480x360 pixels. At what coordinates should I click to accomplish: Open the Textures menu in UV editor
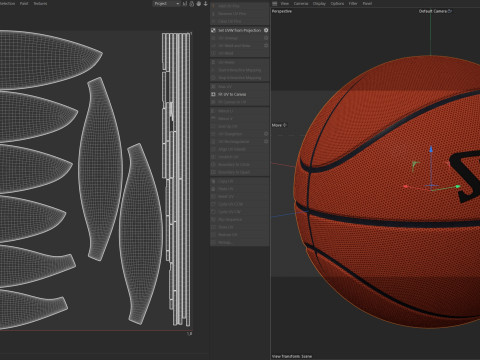(40, 4)
